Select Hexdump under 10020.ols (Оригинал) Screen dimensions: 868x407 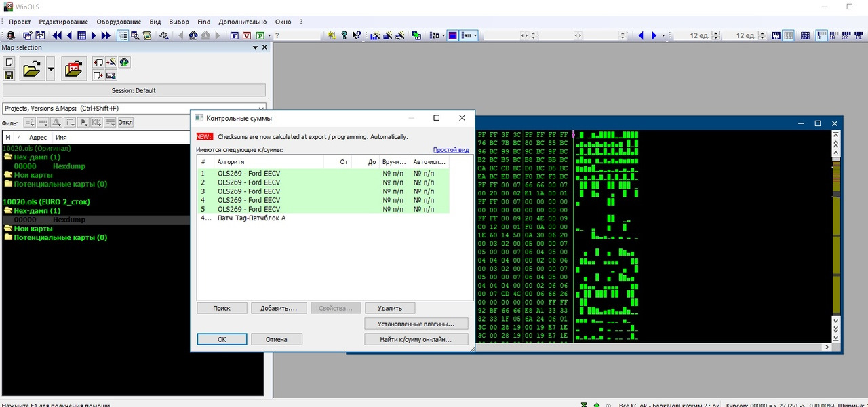[x=69, y=166]
